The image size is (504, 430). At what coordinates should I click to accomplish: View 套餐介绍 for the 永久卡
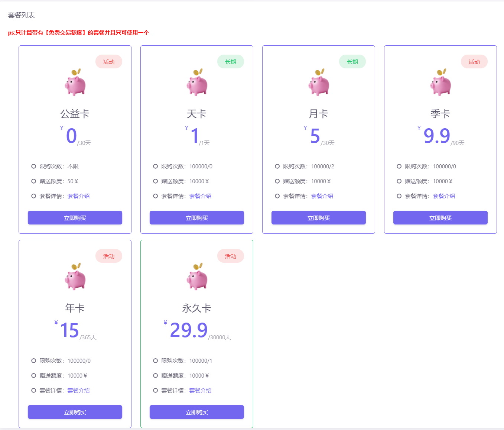200,391
